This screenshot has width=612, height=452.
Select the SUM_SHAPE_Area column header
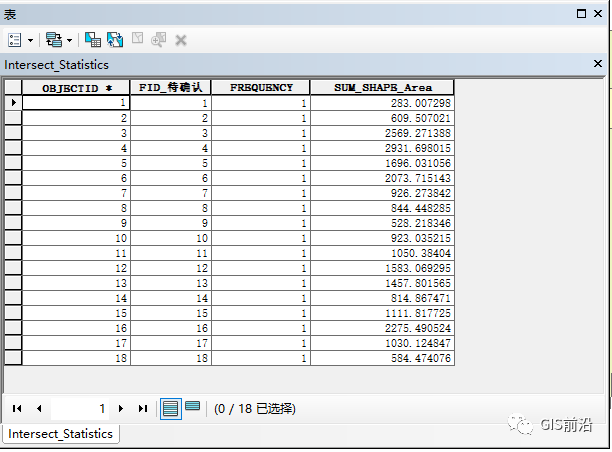(382, 87)
